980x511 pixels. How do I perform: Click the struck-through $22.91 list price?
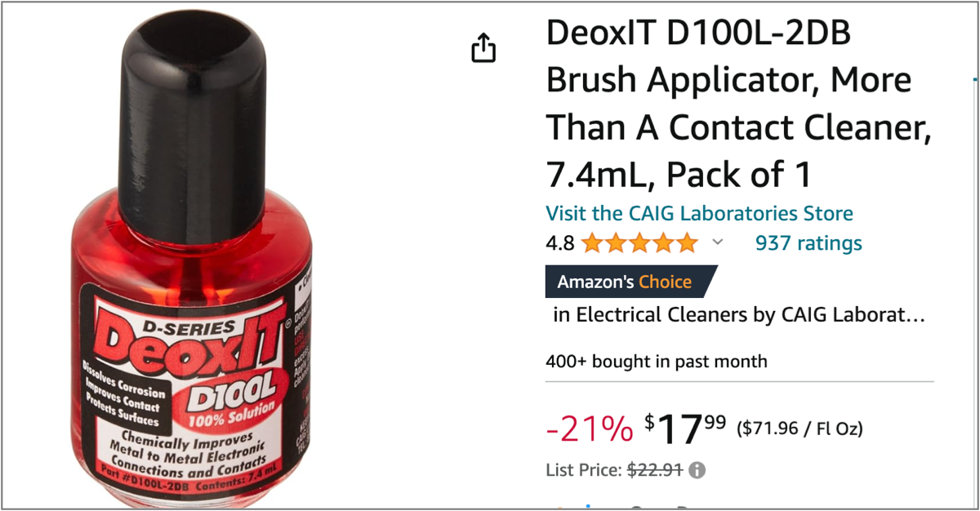tap(655, 471)
